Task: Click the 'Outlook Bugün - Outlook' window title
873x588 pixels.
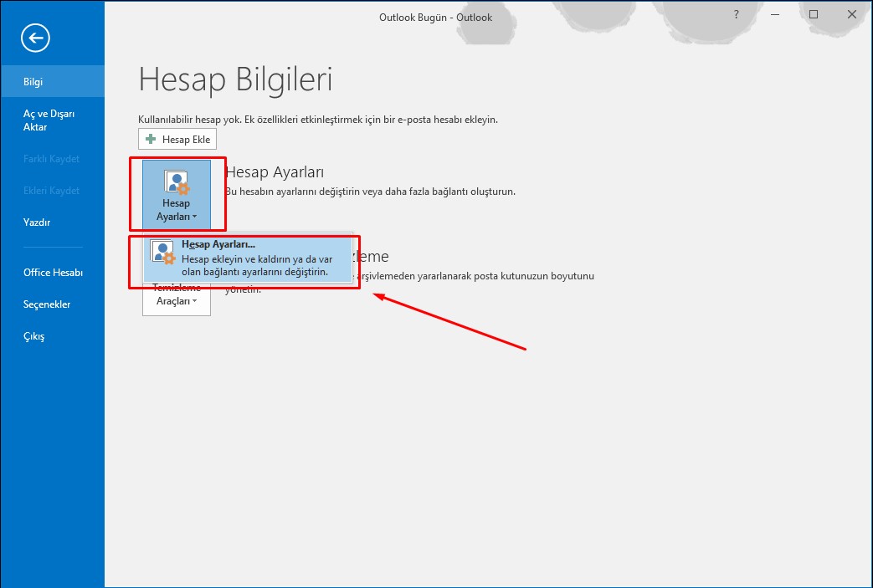Action: [436, 18]
